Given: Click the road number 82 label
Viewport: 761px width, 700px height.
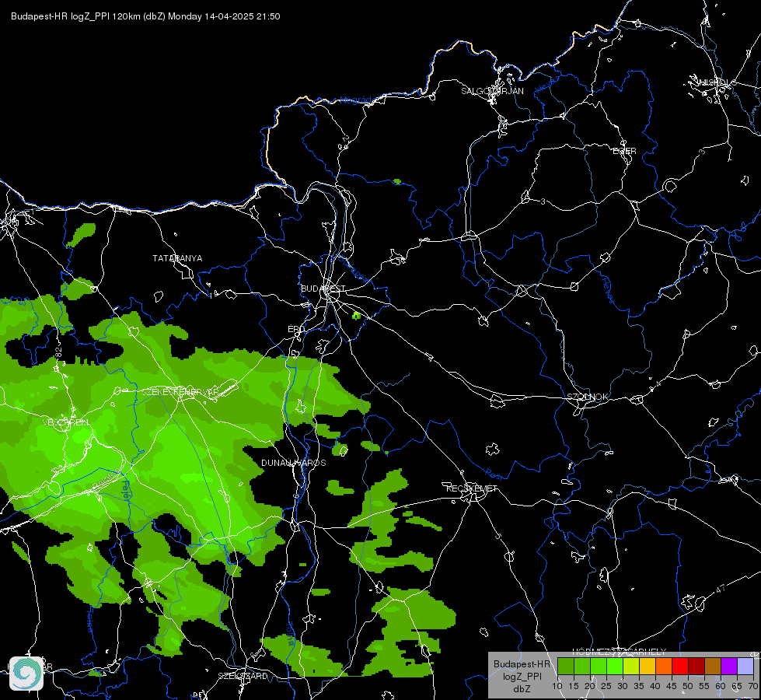Looking at the screenshot, I should click(59, 352).
